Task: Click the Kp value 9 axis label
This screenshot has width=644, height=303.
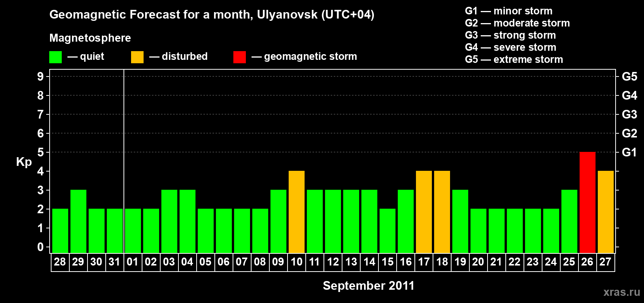Action: pos(41,77)
